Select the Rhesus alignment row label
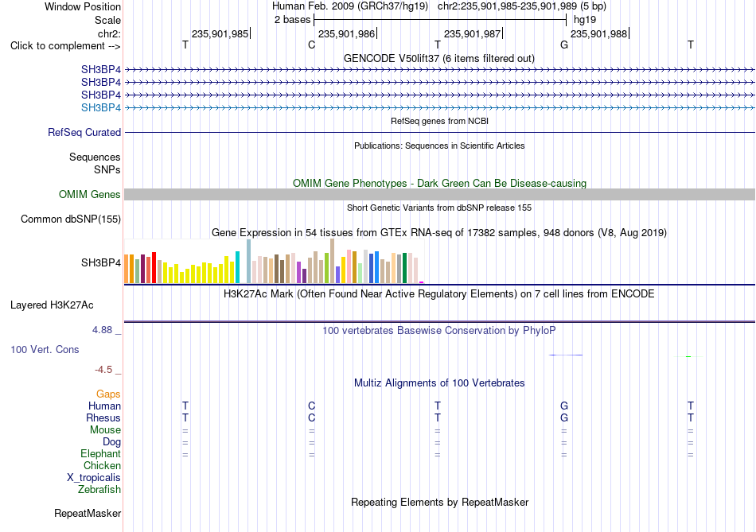The height and width of the screenshot is (532, 756). pos(103,417)
